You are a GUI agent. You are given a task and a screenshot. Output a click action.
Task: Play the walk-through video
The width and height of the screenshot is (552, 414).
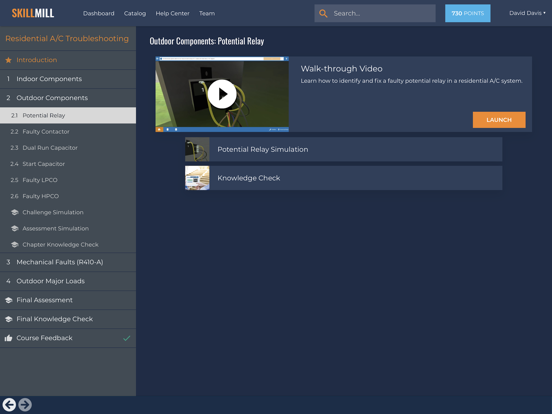point(222,94)
